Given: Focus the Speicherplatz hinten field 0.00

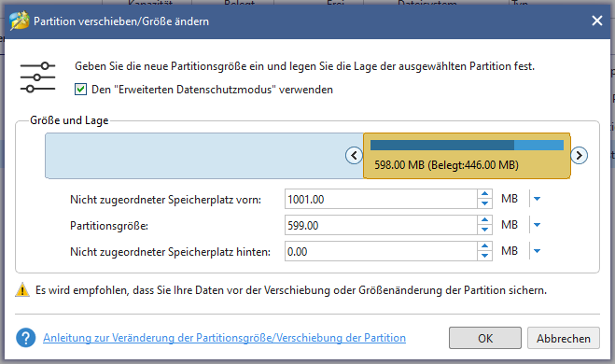Looking at the screenshot, I should pyautogui.click(x=381, y=251).
